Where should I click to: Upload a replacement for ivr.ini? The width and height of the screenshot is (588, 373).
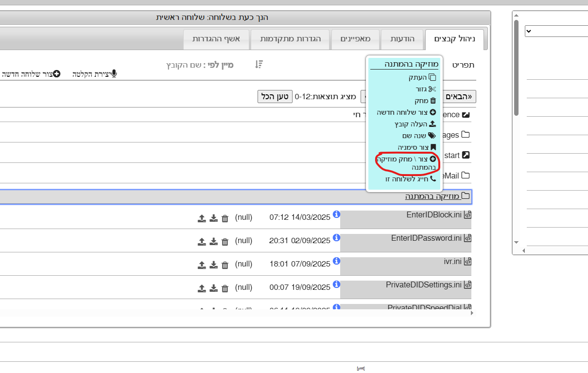tap(202, 265)
